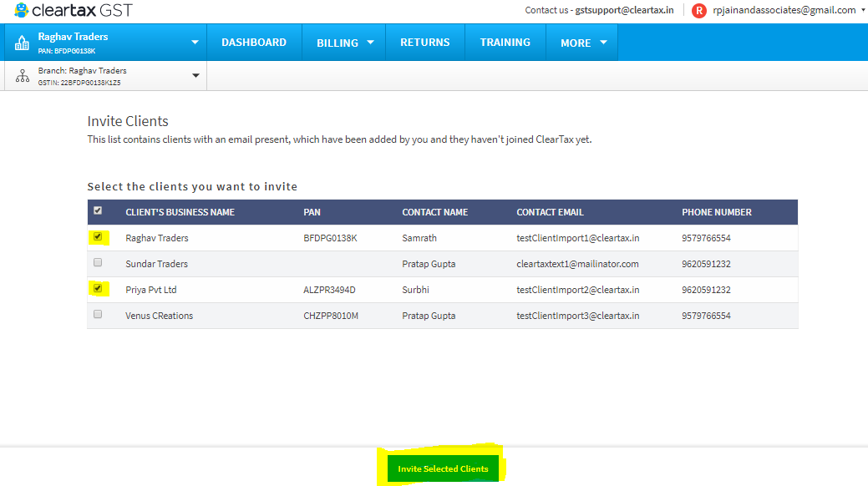Click the CONTACT NAME column header
868x486 pixels.
click(x=435, y=212)
